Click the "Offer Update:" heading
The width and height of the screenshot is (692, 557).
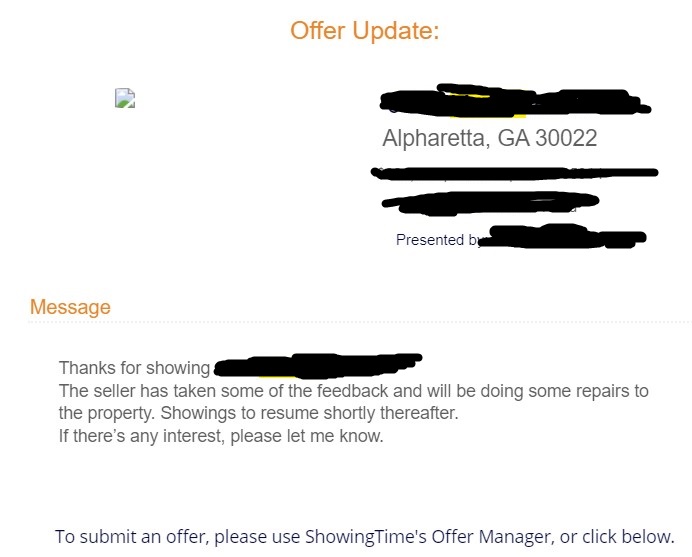[x=364, y=31]
